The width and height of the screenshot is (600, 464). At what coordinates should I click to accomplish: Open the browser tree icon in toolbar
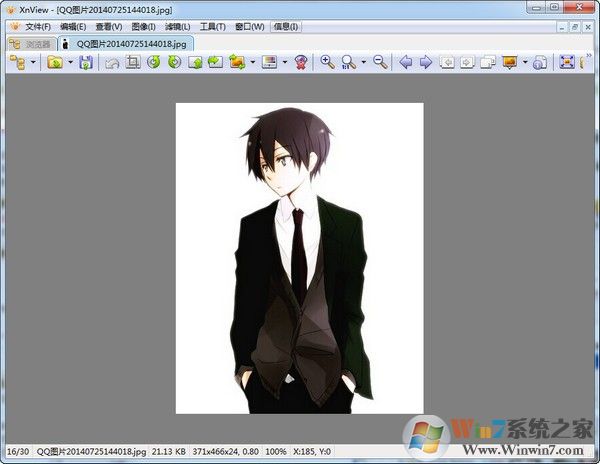click(x=17, y=62)
